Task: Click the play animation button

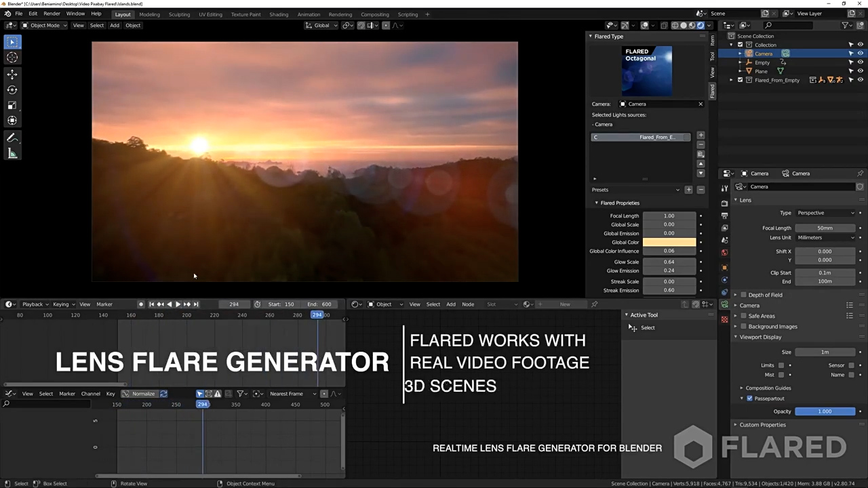Action: pos(178,304)
